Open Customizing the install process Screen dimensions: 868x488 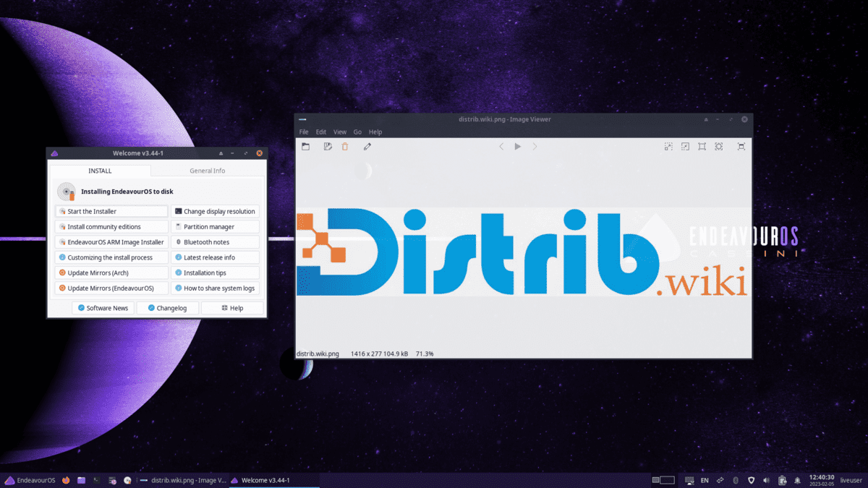[111, 257]
